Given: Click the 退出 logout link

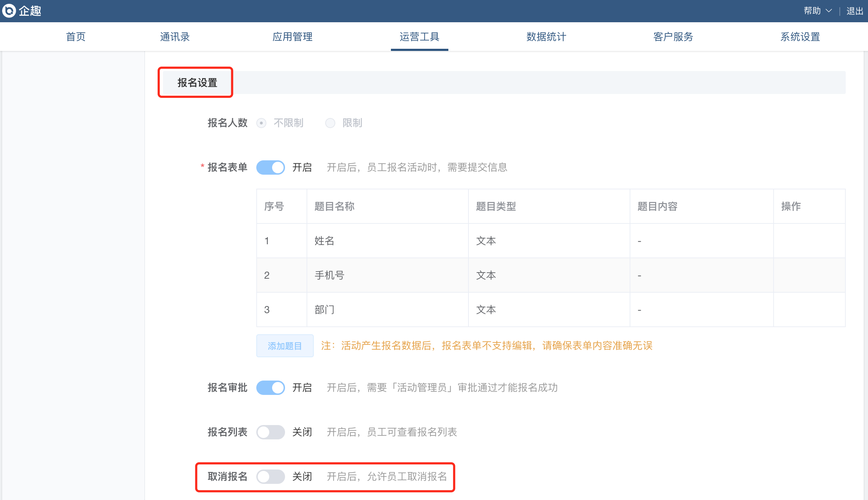Looking at the screenshot, I should [x=855, y=11].
